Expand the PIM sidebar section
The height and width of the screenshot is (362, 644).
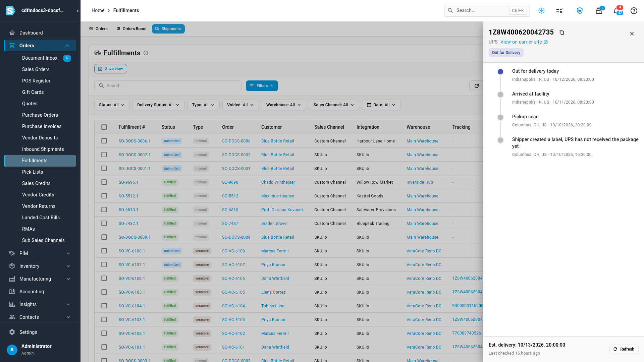coord(40,253)
